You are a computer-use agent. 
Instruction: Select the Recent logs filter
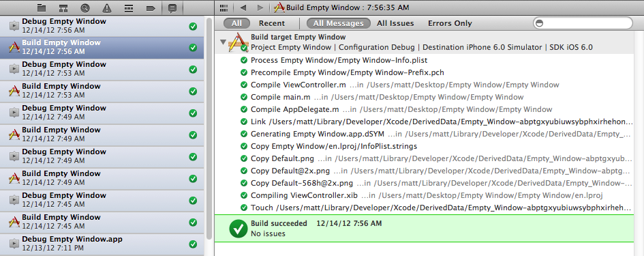point(272,23)
